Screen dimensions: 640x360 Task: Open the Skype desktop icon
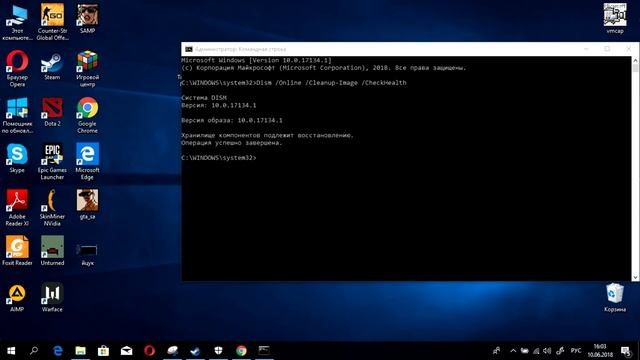tap(17, 158)
